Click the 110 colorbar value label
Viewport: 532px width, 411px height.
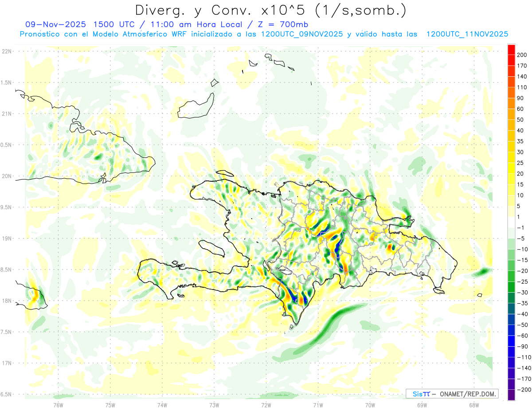[522, 87]
